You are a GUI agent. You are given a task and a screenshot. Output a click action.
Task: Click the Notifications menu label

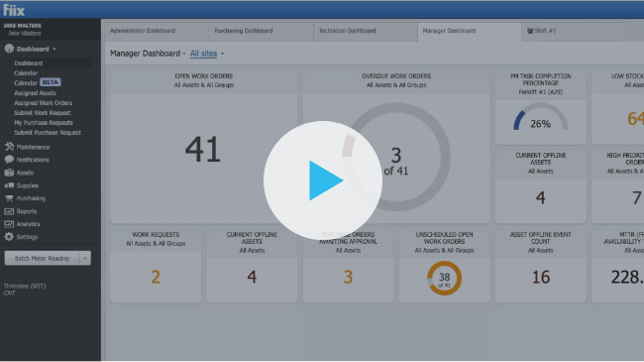tap(33, 160)
